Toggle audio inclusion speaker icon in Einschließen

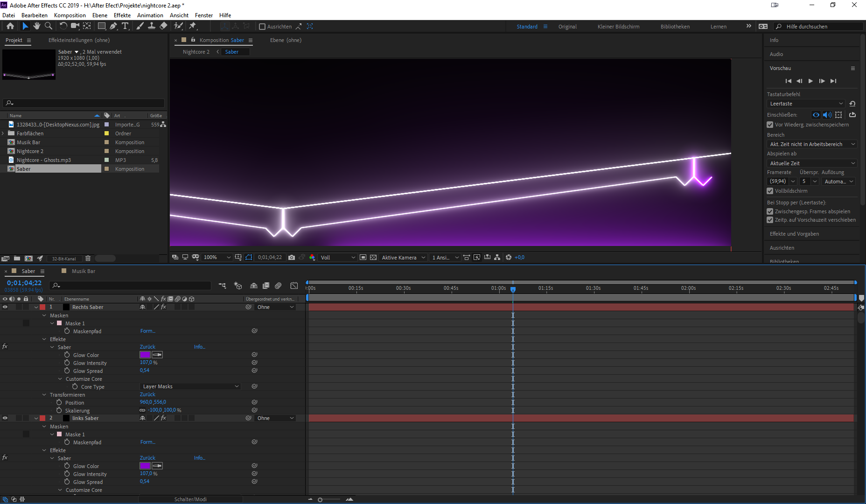[827, 115]
